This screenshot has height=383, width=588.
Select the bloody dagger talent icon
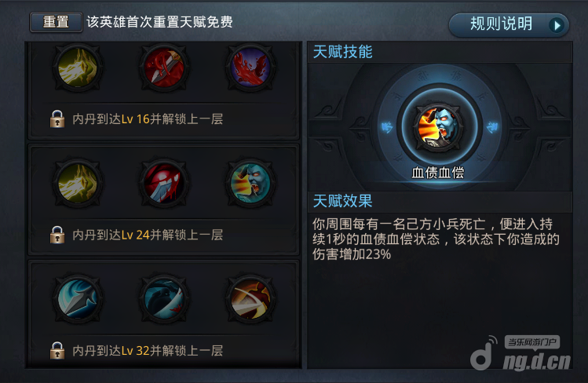(x=164, y=67)
